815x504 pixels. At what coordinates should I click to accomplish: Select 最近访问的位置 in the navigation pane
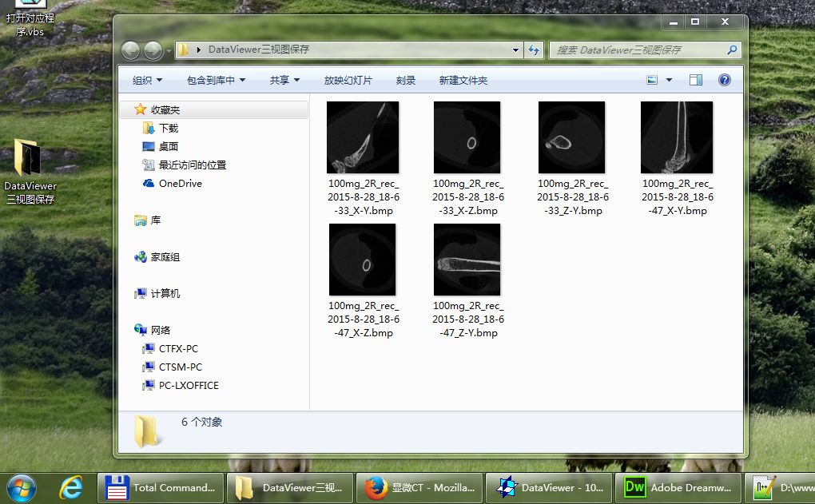(193, 165)
